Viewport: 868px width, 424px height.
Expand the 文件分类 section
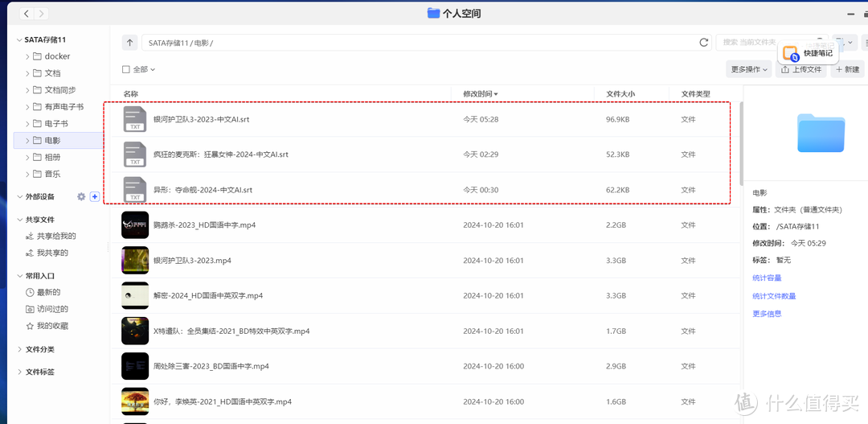click(x=19, y=349)
